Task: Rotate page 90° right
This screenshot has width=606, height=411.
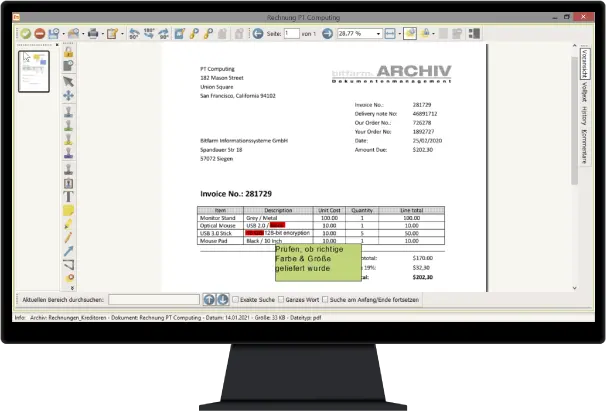Action: (x=164, y=34)
